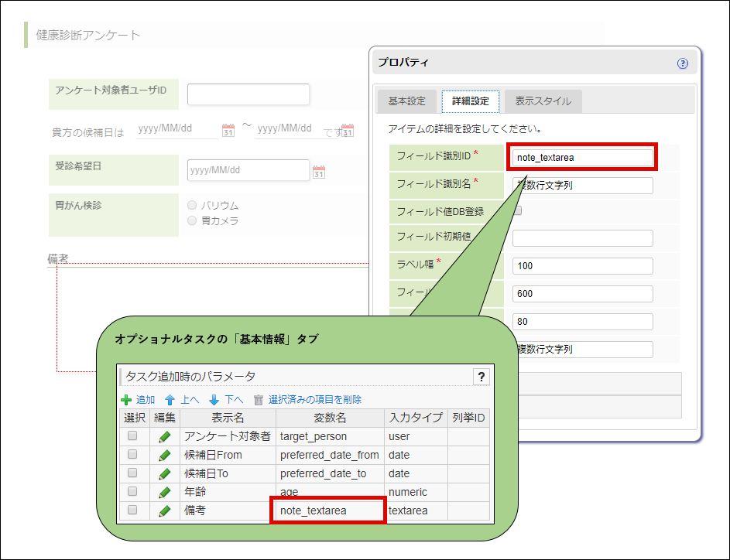Click the ? icon in タスク追加時のパラメータ panel
This screenshot has width=730, height=560.
coord(482,376)
